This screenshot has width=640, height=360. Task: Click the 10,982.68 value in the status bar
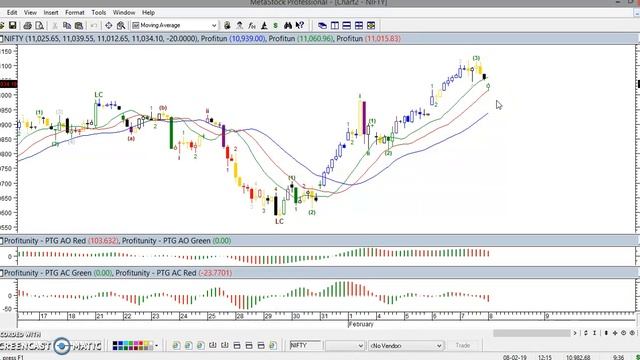coord(578,358)
